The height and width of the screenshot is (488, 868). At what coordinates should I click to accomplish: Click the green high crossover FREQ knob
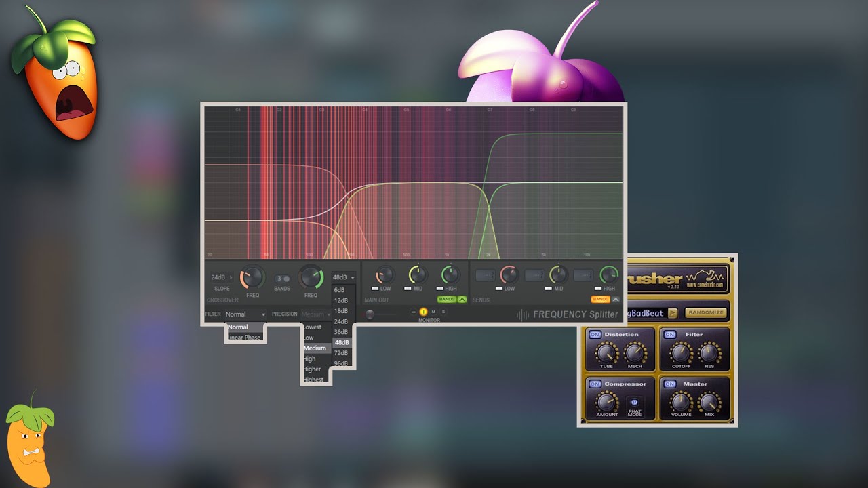tap(311, 277)
